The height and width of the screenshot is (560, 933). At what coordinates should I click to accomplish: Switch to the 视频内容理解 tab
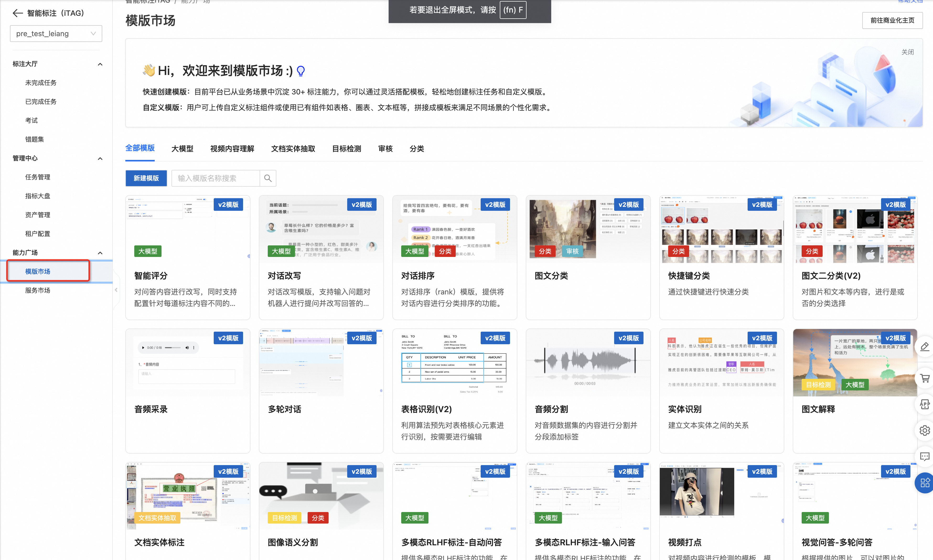(x=232, y=149)
